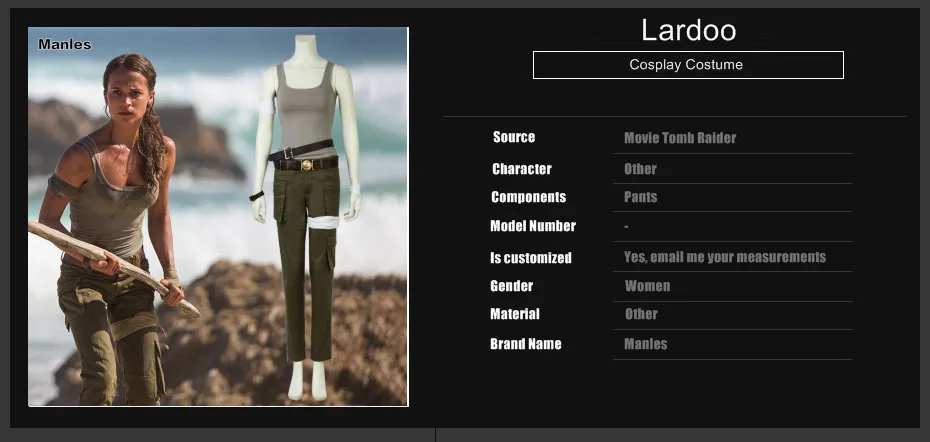This screenshot has height=442, width=930.
Task: Click the dash value beside Model Number
Action: click(x=626, y=227)
